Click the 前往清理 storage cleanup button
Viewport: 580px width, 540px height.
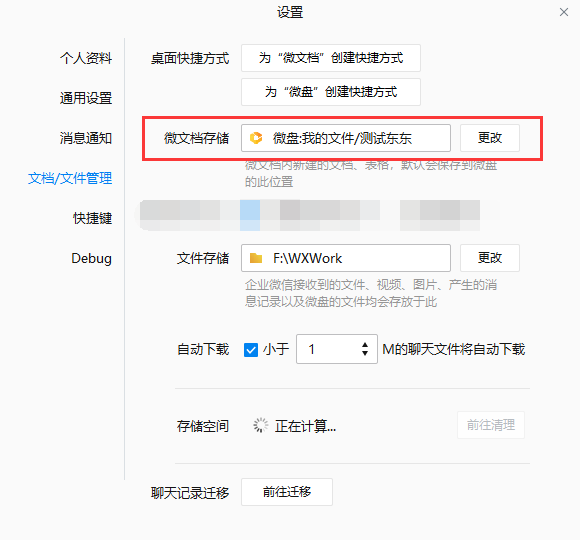(x=491, y=425)
